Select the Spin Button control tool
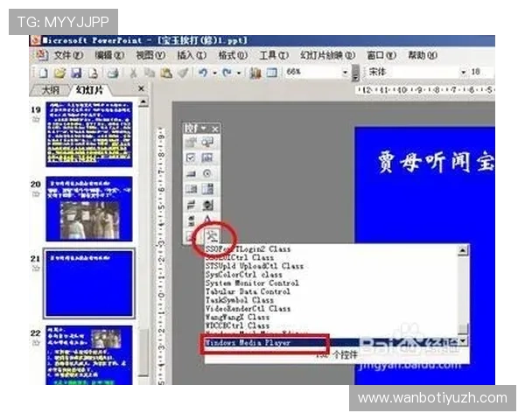 207,205
